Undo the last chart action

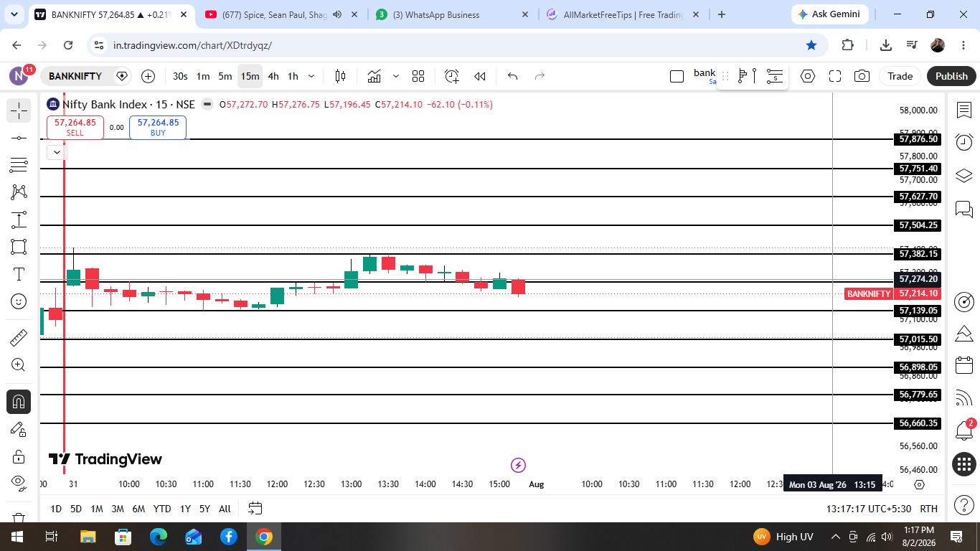click(x=512, y=76)
